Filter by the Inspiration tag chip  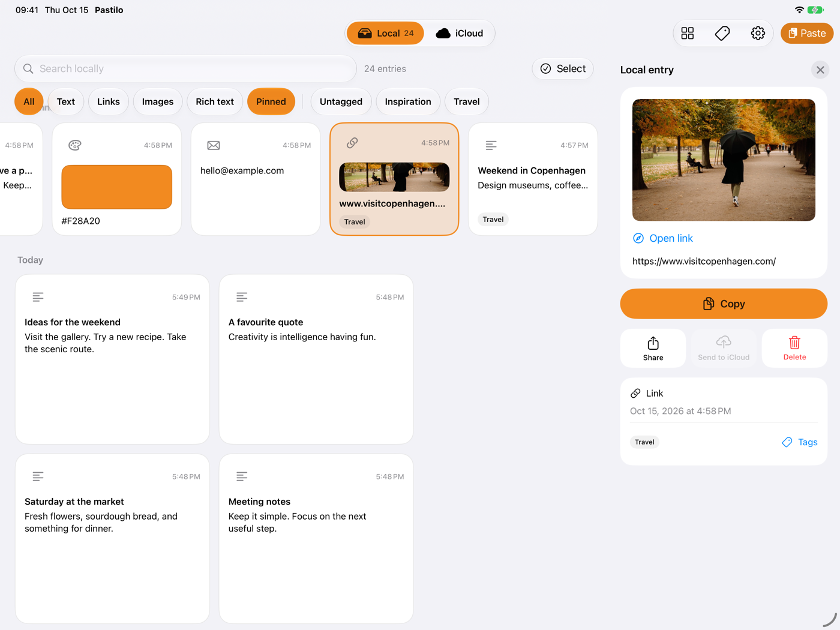pyautogui.click(x=408, y=102)
